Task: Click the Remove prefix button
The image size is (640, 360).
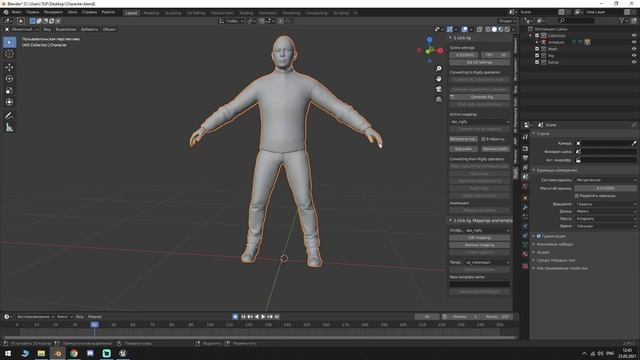Action: click(x=495, y=149)
